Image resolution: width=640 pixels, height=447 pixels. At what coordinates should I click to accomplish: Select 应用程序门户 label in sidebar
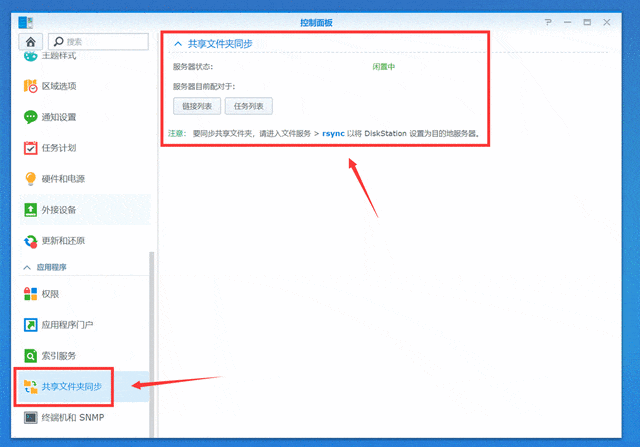(67, 325)
